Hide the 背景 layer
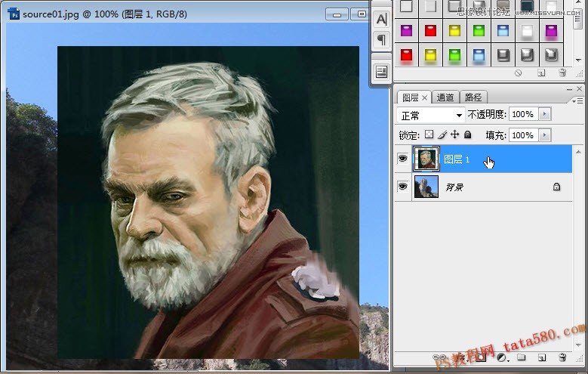The width and height of the screenshot is (588, 374). click(403, 187)
